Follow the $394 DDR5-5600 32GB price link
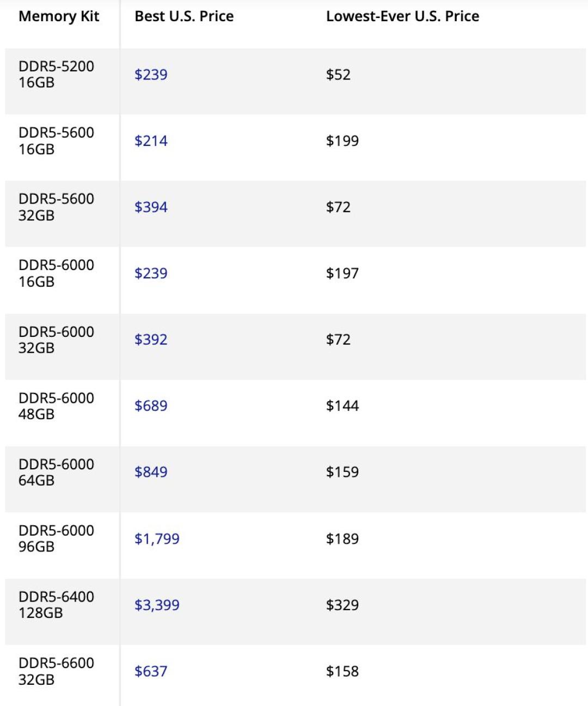The image size is (588, 706). point(151,207)
